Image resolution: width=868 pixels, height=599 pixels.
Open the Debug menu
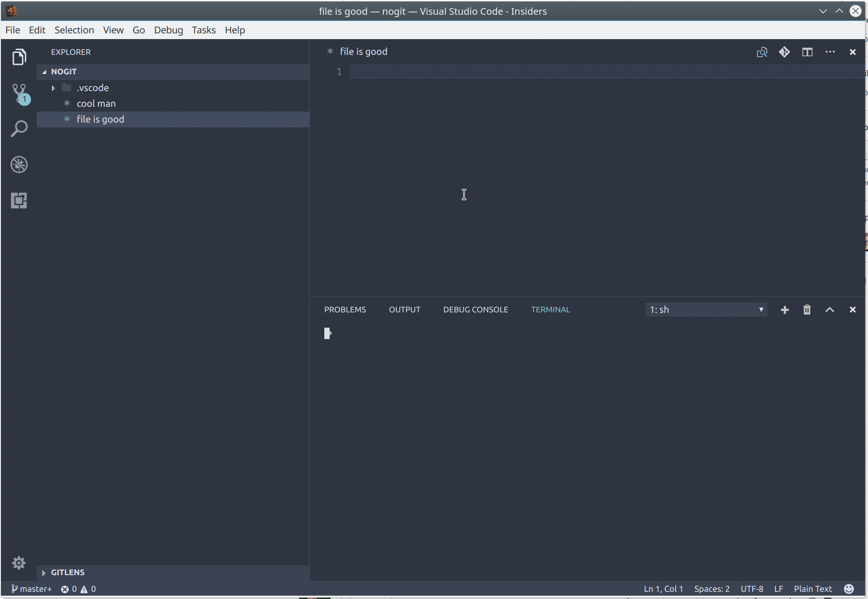click(168, 30)
